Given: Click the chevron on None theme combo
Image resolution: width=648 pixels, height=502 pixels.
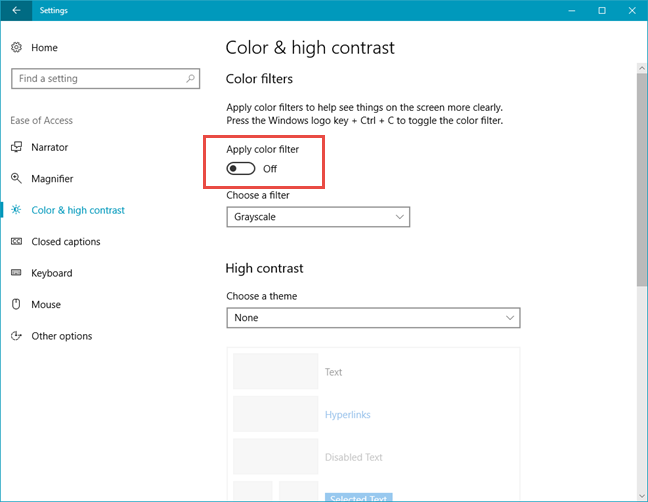Looking at the screenshot, I should point(510,318).
